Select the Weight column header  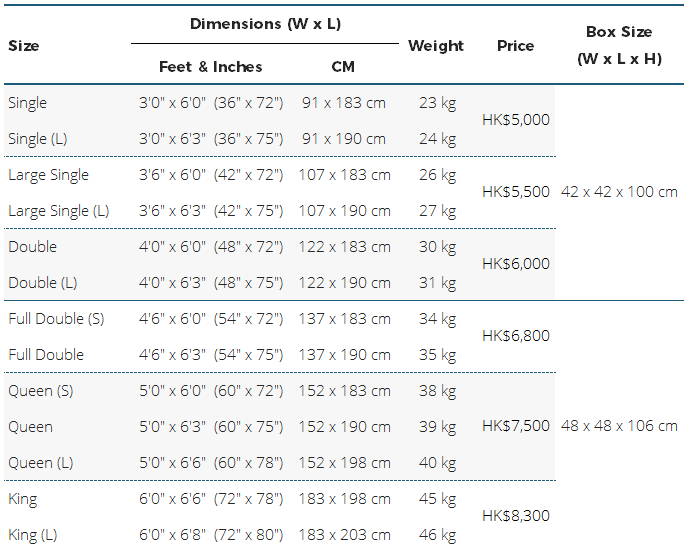coord(435,46)
